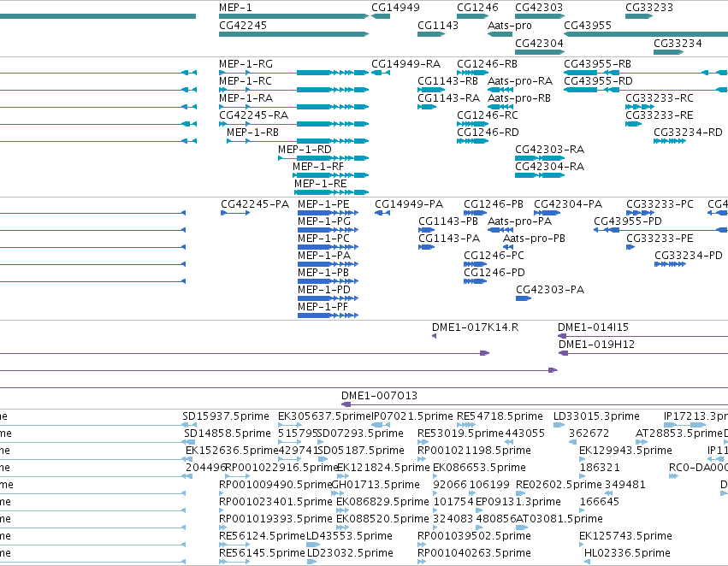Select the CG42245-RA transcript label
The height and width of the screenshot is (566, 728).
253,115
